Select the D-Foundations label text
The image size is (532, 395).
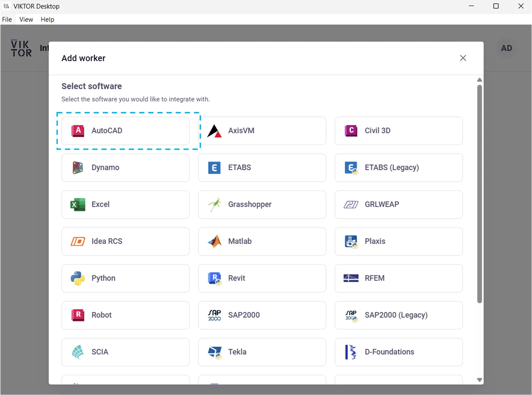389,352
